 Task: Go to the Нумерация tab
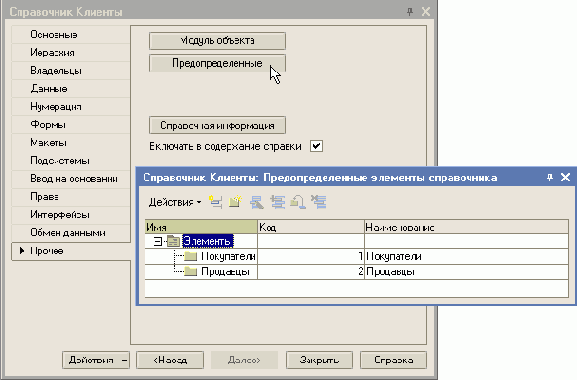click(x=71, y=107)
